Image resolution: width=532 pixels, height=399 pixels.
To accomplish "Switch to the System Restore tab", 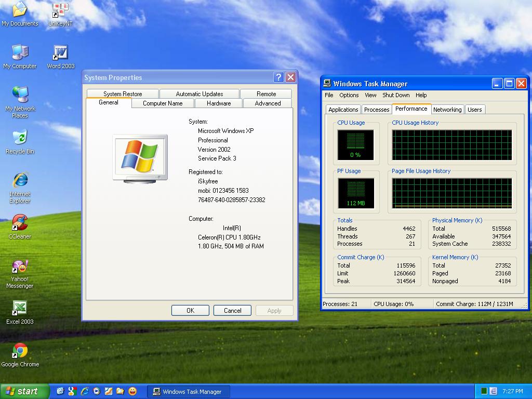I will point(123,94).
